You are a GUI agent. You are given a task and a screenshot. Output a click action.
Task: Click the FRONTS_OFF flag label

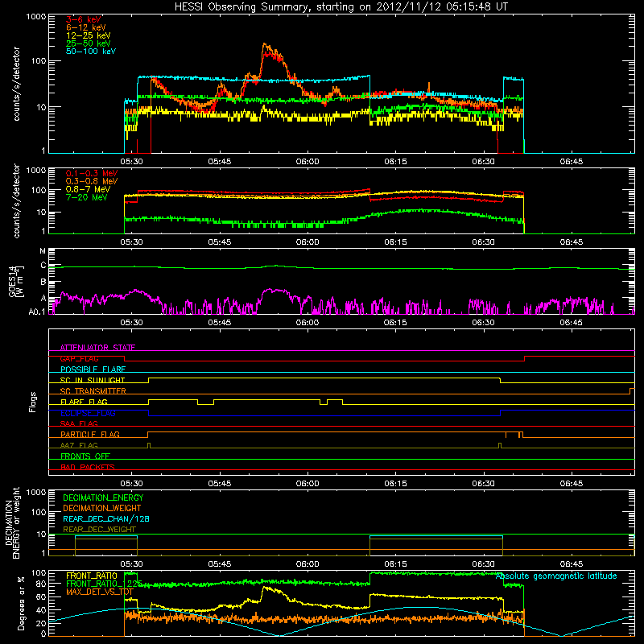[85, 456]
